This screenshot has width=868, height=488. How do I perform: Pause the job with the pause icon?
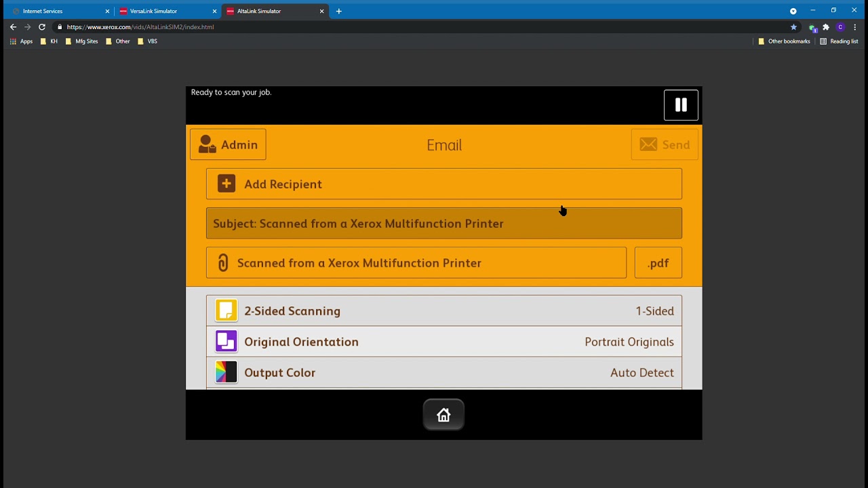[x=681, y=105]
